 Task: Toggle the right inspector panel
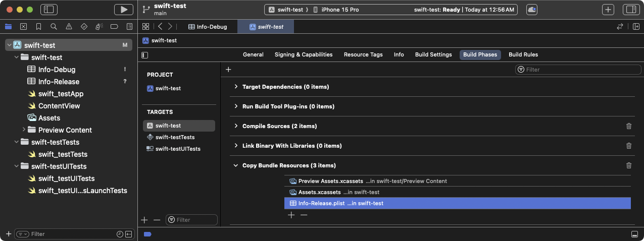coord(630,10)
